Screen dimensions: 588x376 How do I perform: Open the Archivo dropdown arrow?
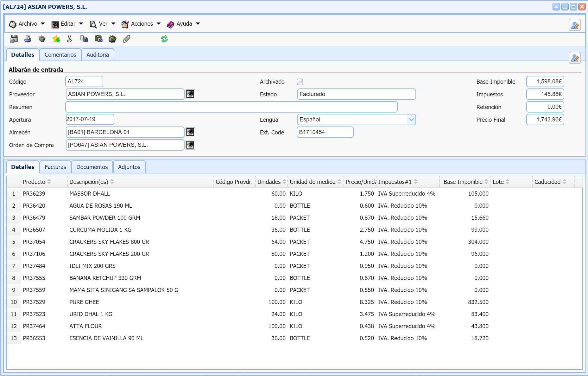pos(43,24)
